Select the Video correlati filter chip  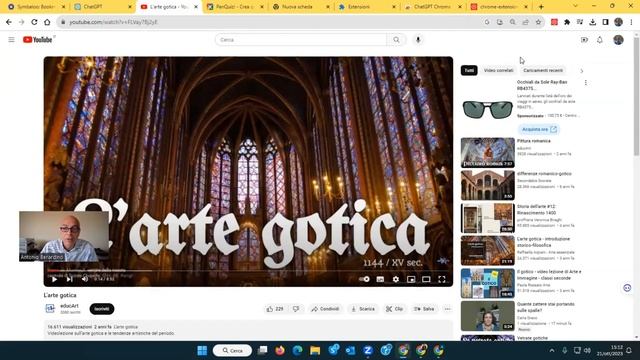tap(498, 70)
